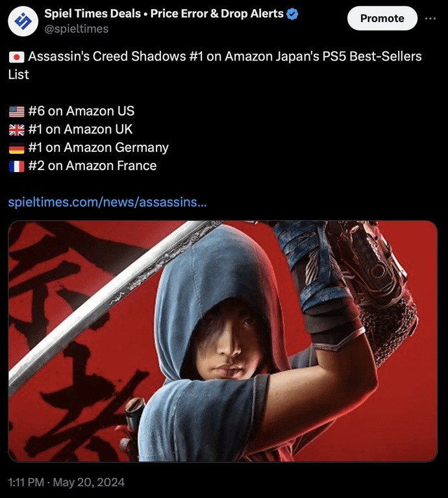The height and width of the screenshot is (498, 448).
Task: Click the United Kingdom flag emoji
Action: pos(16,130)
